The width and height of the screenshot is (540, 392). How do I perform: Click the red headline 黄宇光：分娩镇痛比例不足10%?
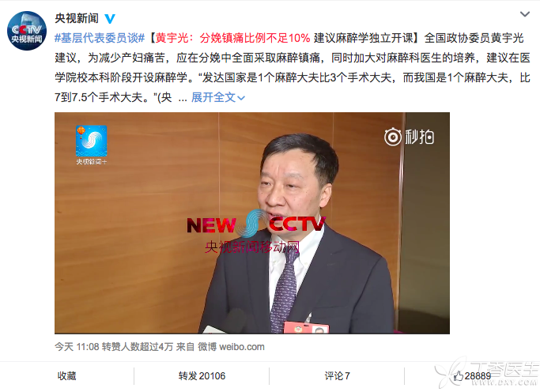click(232, 38)
